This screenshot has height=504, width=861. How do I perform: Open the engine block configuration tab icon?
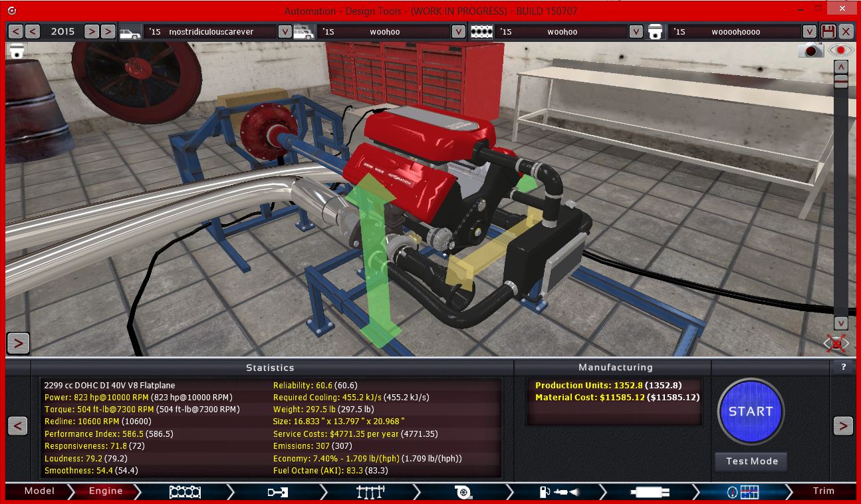(184, 491)
